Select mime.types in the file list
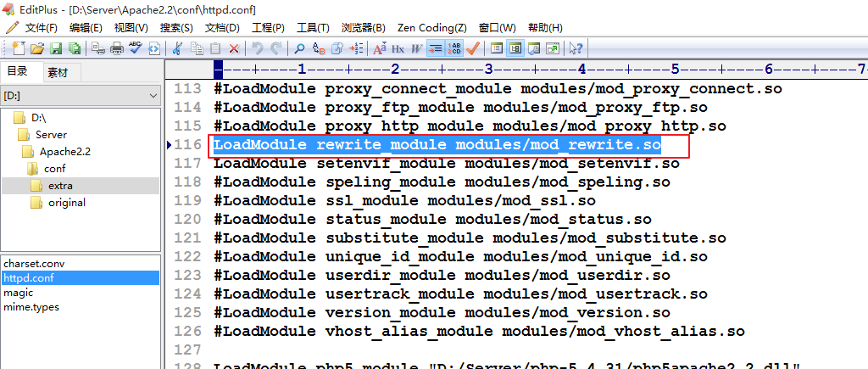868x369 pixels. point(31,307)
